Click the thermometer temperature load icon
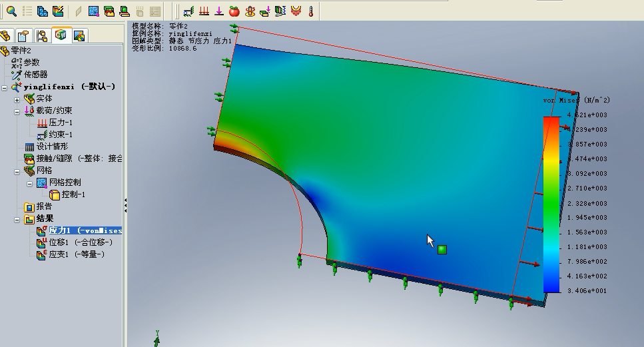This screenshot has width=644, height=347. (x=310, y=11)
